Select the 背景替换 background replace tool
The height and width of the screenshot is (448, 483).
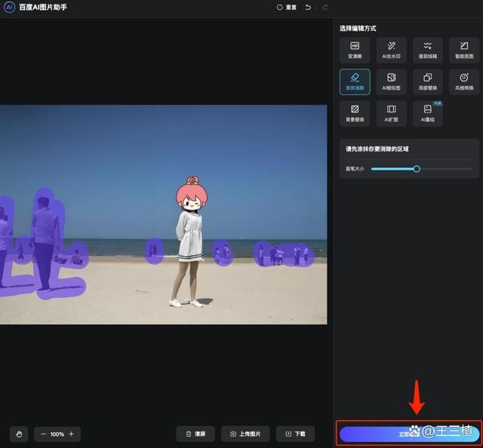tap(355, 113)
